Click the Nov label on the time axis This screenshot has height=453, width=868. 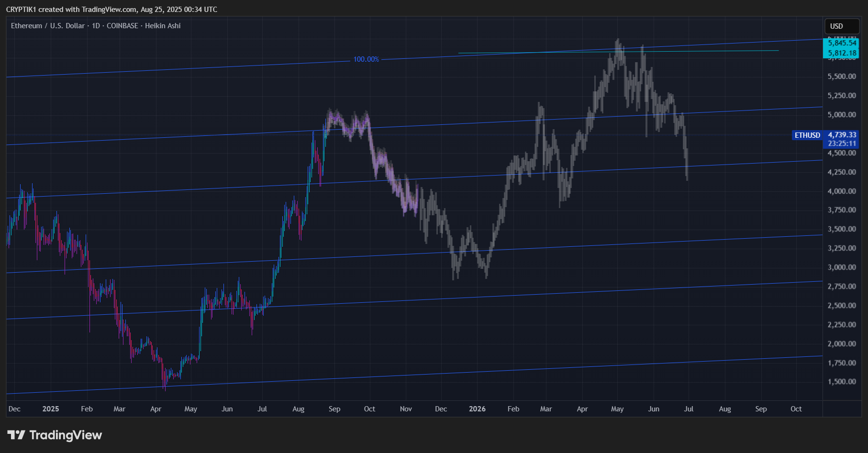coord(406,409)
